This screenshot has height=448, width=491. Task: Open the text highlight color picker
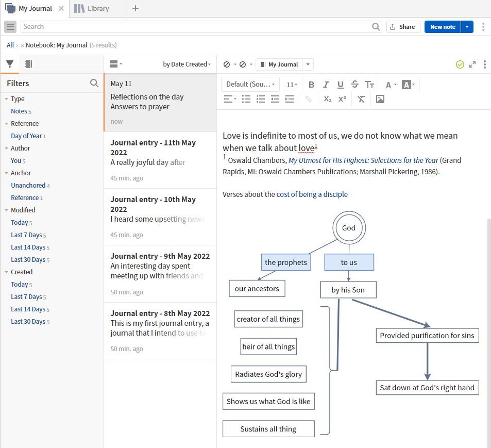pyautogui.click(x=409, y=85)
